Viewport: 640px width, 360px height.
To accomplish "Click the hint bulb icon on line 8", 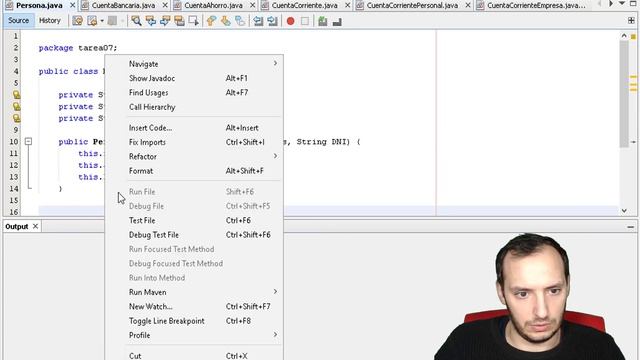I will 16,118.
